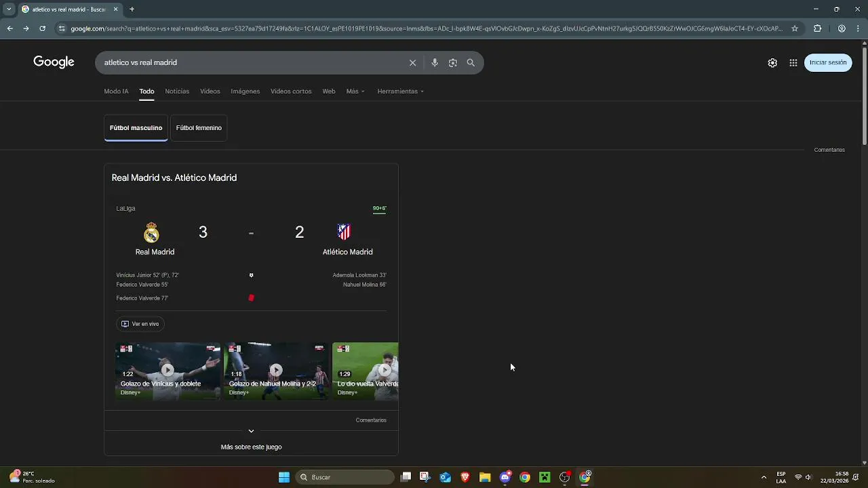Image resolution: width=868 pixels, height=488 pixels.
Task: Switch to Modo IA tab
Action: [x=116, y=91]
